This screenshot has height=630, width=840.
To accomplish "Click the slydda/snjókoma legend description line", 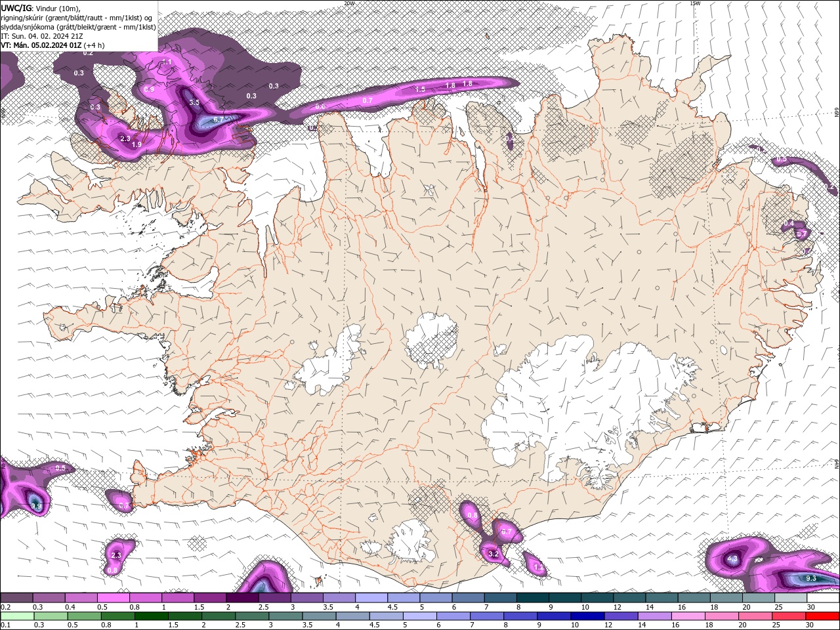I will pyautogui.click(x=78, y=27).
